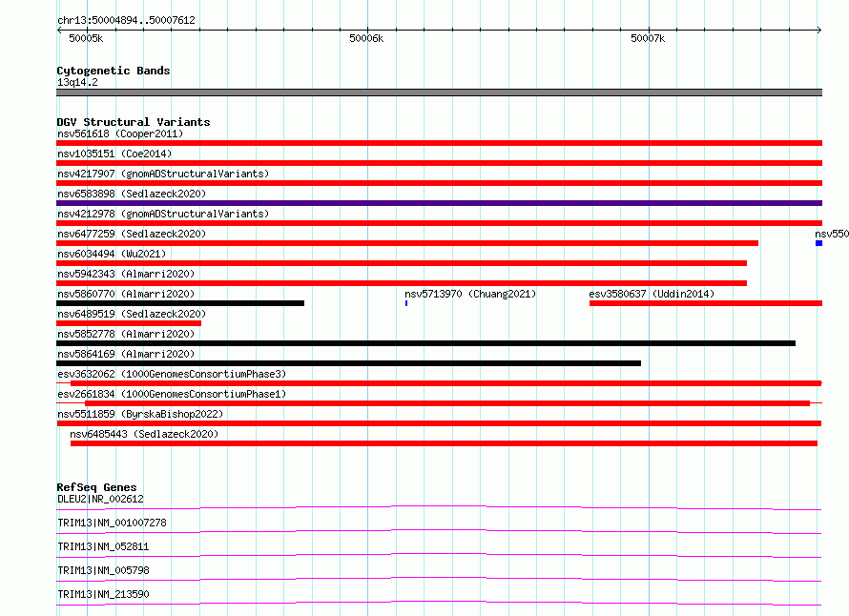Open the DLEU2|NR_002612 gene label

click(100, 499)
